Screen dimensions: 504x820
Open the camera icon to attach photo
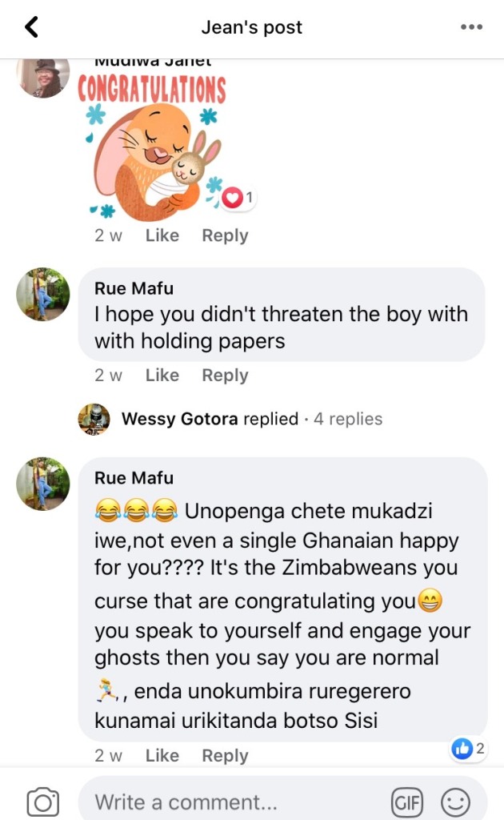pyautogui.click(x=43, y=802)
